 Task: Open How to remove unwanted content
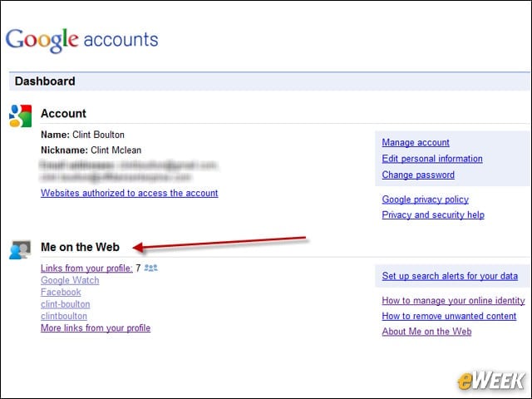(x=449, y=316)
